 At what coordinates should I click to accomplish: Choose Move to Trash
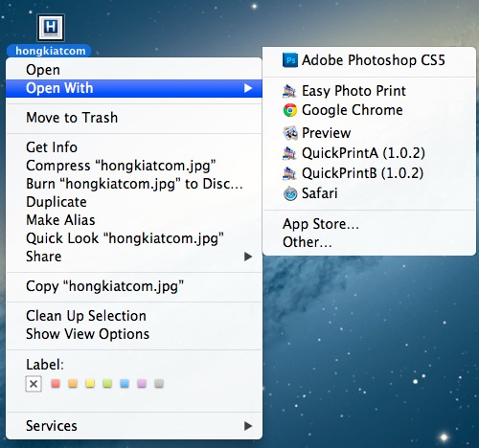tap(134, 118)
